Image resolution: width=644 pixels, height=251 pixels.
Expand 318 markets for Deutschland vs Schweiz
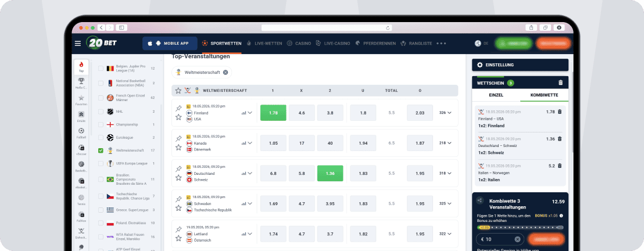445,173
